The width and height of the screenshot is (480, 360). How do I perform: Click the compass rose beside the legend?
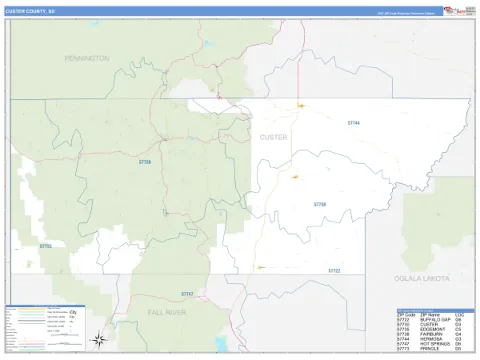point(99,340)
